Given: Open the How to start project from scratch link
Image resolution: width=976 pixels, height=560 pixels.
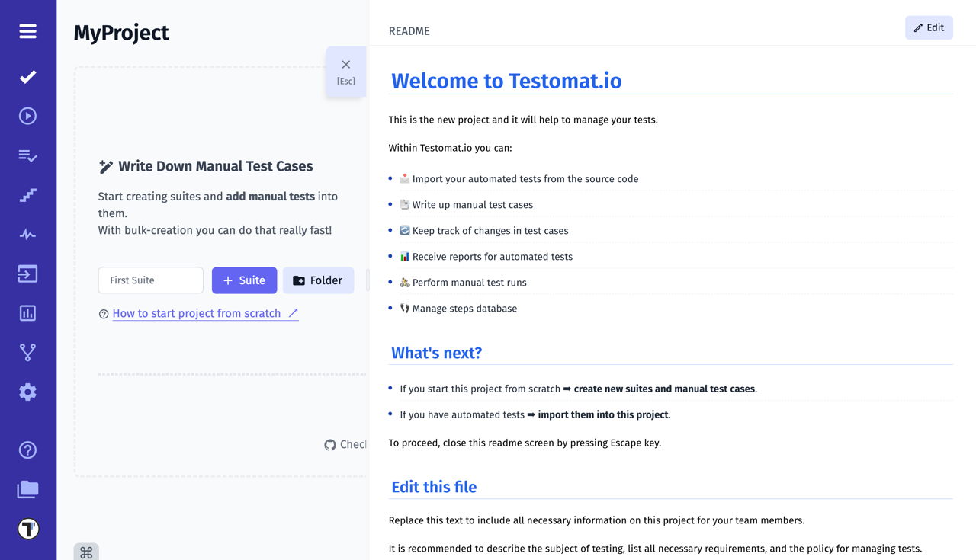Looking at the screenshot, I should click(x=196, y=313).
